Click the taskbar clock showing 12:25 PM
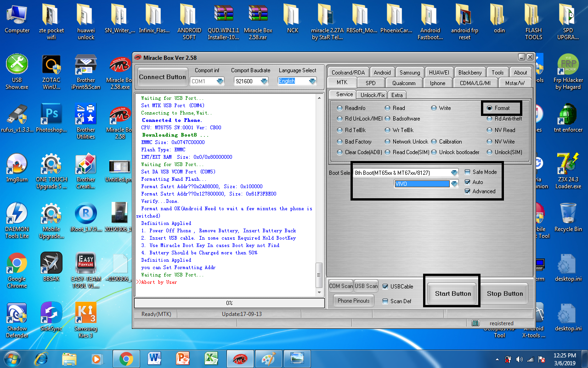This screenshot has width=588, height=368. 565,359
